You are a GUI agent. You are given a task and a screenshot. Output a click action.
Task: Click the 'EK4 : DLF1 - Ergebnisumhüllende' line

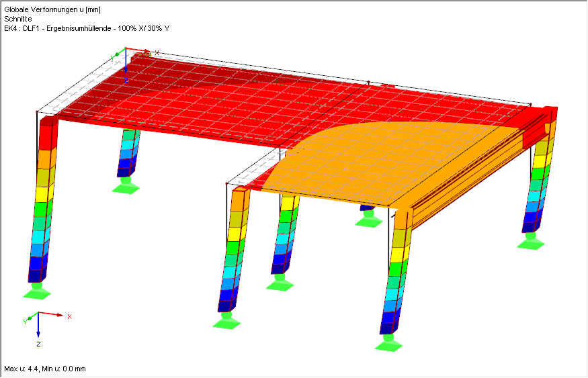(x=87, y=28)
